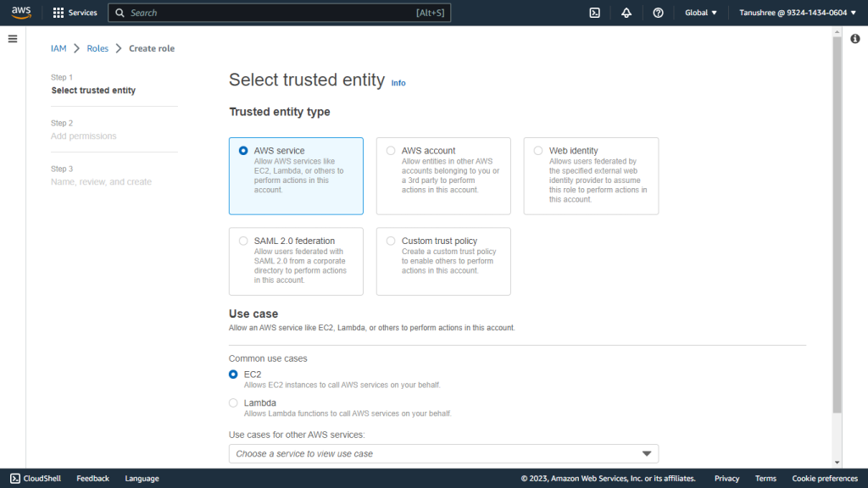Open the help question mark icon

click(x=658, y=13)
